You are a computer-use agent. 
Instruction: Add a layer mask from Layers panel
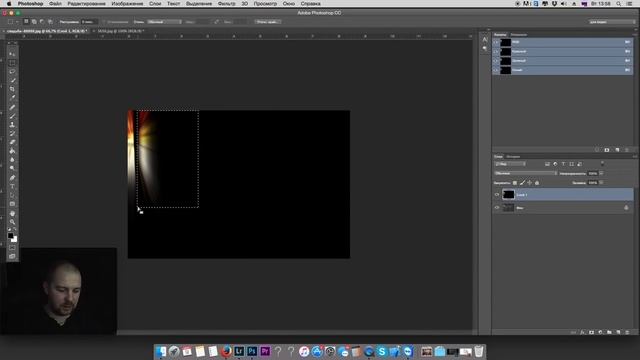click(x=591, y=332)
